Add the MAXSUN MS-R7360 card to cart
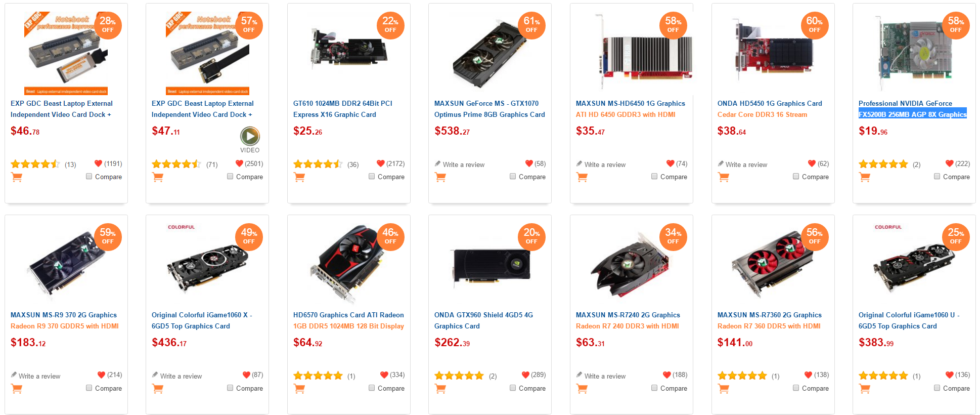 (x=723, y=389)
